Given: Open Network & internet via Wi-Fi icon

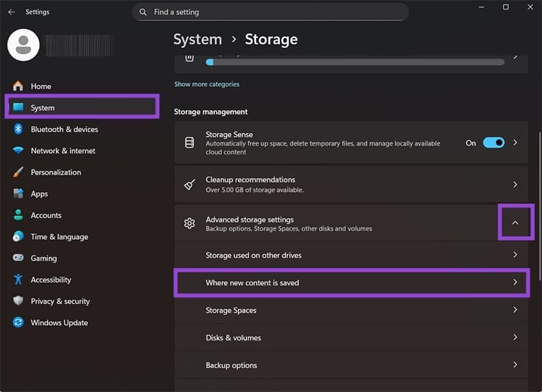Looking at the screenshot, I should click(x=18, y=151).
